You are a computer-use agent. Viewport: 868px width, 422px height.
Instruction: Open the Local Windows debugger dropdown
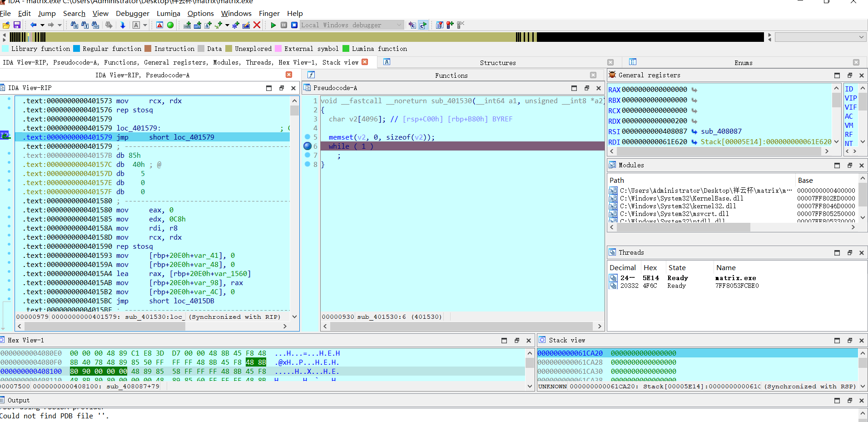coord(399,25)
